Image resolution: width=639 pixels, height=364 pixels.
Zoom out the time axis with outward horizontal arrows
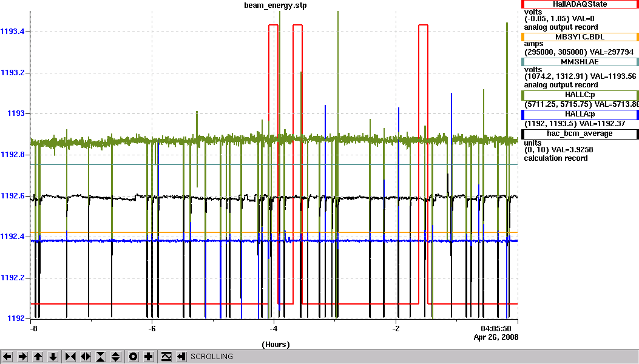85,357
